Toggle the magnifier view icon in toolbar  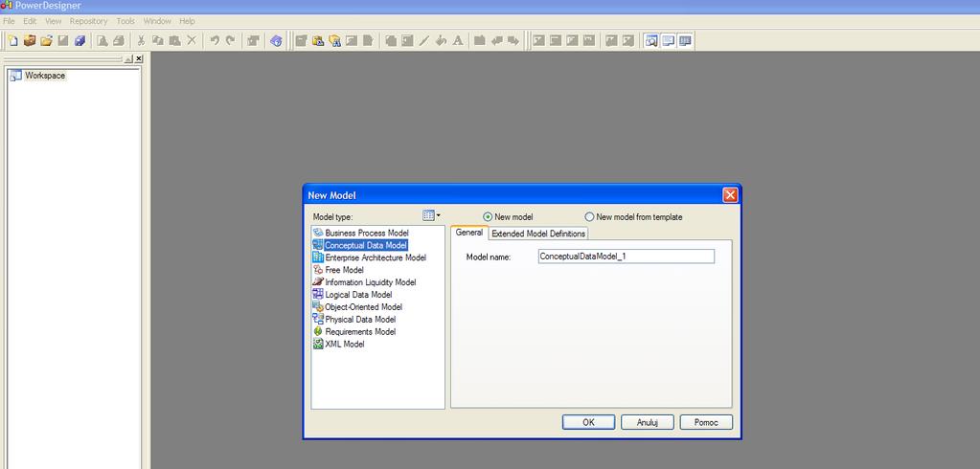pos(651,41)
